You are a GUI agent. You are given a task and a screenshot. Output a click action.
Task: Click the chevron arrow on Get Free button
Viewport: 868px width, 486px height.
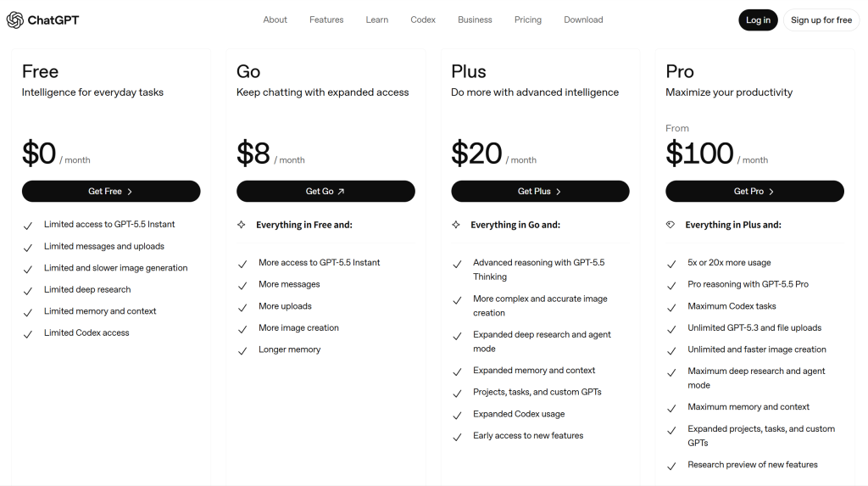pyautogui.click(x=130, y=192)
